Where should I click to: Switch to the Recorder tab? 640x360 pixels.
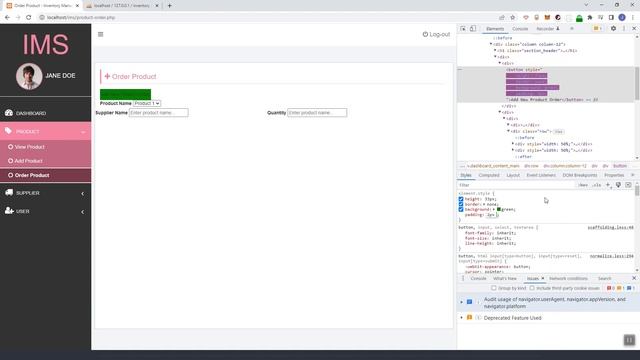click(547, 29)
